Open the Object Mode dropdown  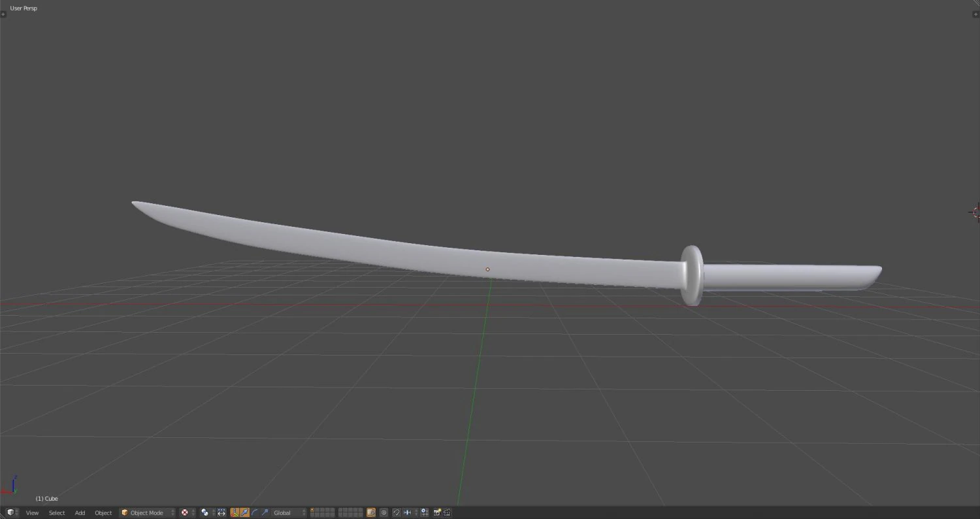148,513
